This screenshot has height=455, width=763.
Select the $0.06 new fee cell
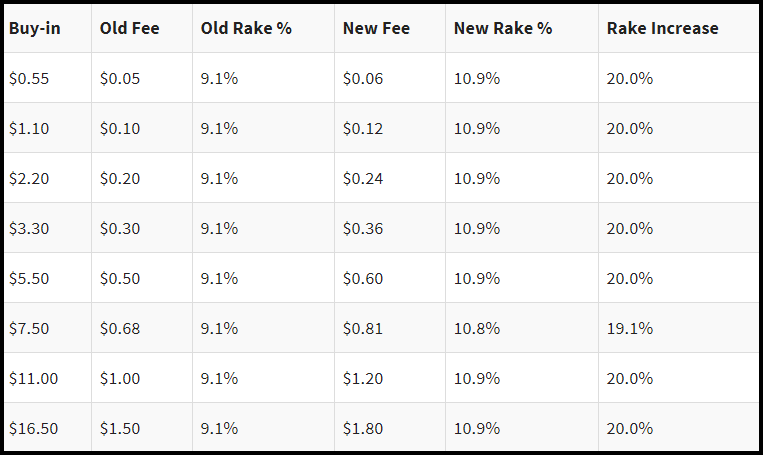point(390,78)
